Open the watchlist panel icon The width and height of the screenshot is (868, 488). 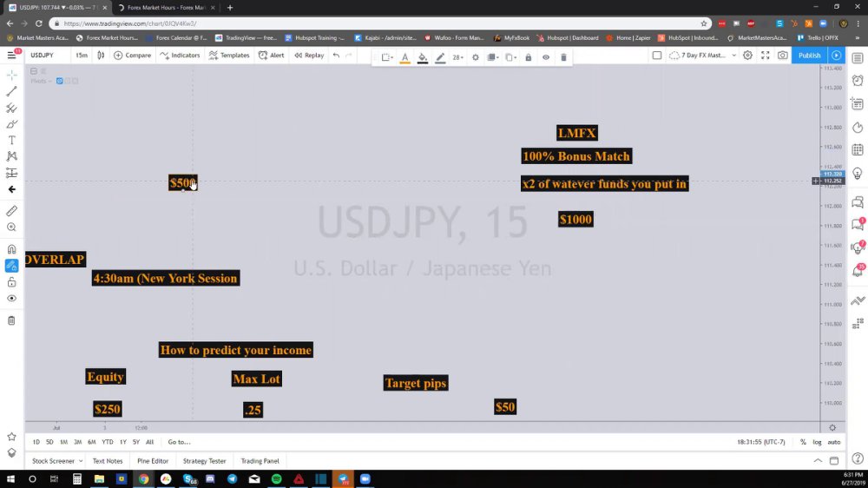click(858, 57)
